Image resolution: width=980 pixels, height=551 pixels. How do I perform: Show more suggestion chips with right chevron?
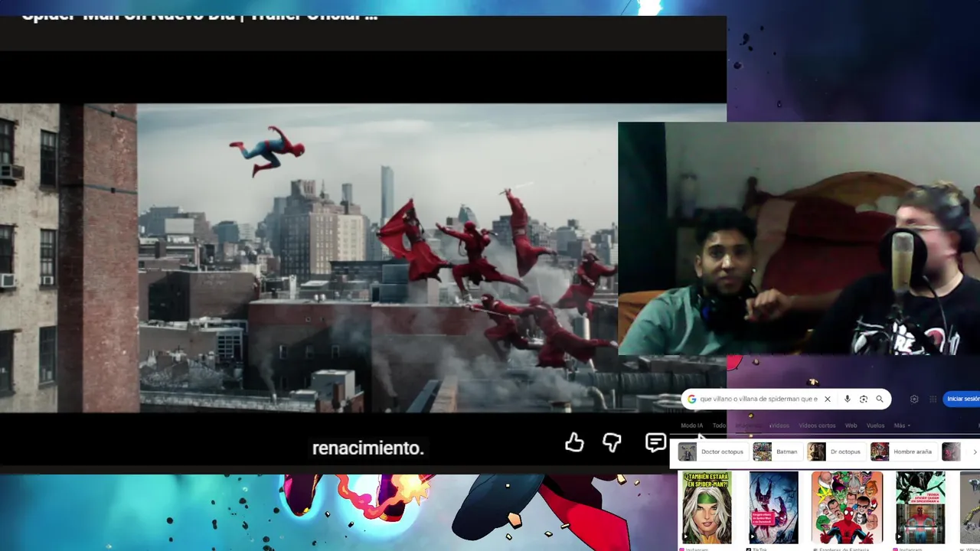tap(974, 452)
